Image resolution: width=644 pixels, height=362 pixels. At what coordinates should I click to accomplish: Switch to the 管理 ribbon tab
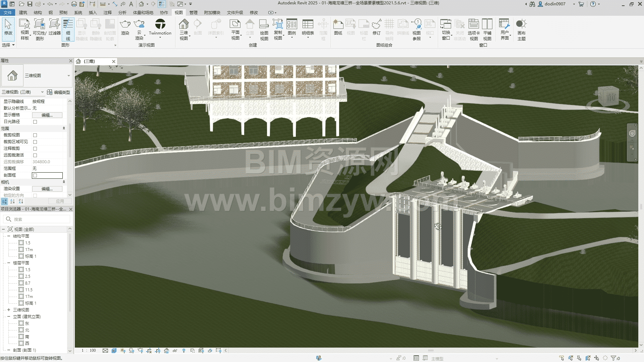pos(194,13)
